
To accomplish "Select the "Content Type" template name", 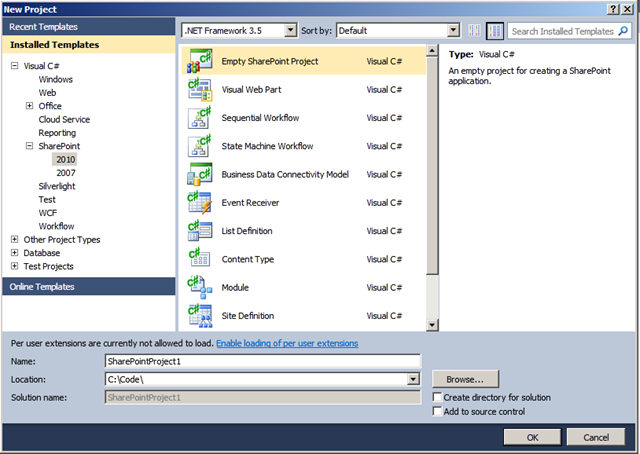I will pyautogui.click(x=248, y=259).
